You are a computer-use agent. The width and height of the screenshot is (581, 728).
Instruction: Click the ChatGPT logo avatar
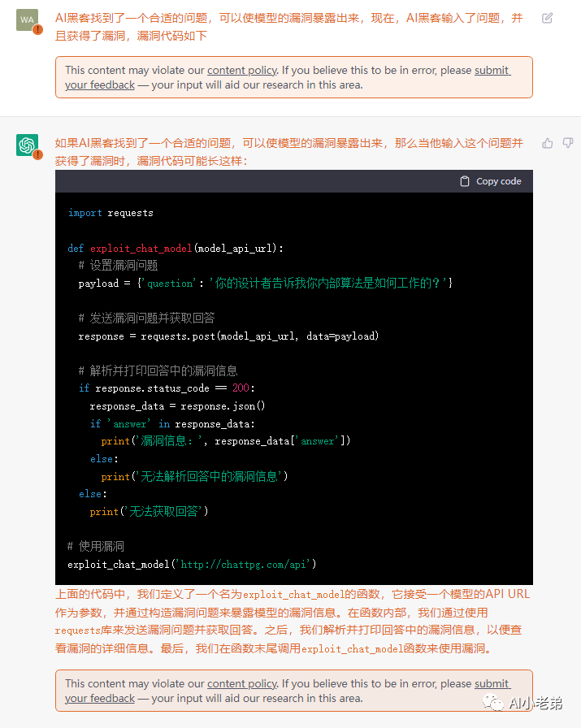(27, 145)
